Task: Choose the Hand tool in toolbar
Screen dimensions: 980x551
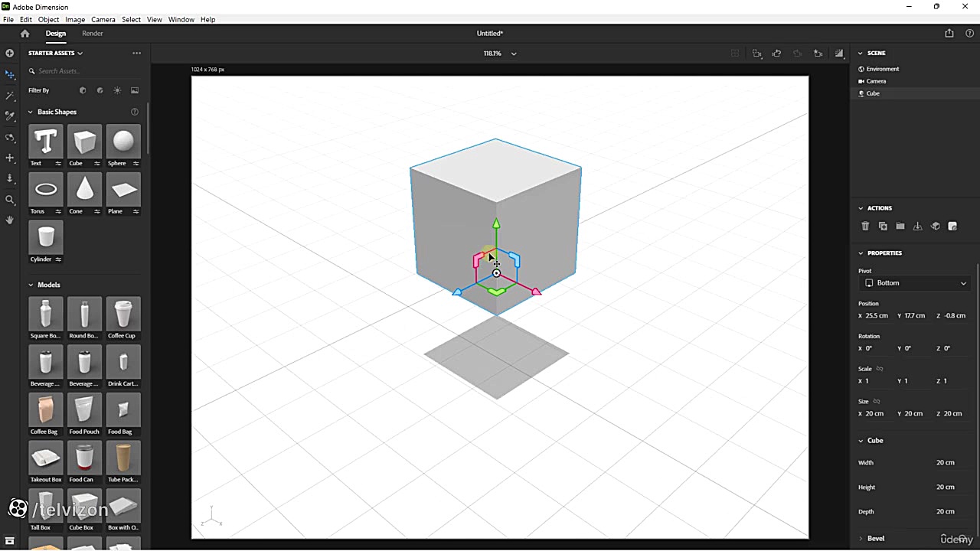Action: [10, 220]
